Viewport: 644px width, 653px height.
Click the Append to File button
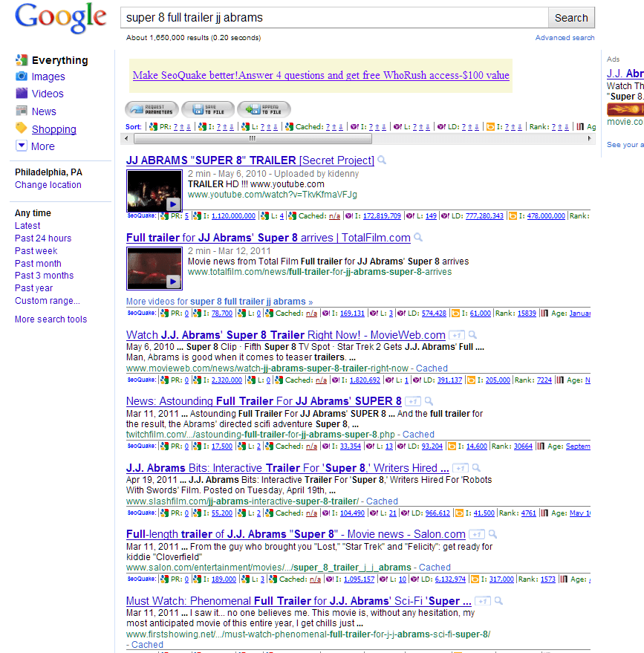264,110
